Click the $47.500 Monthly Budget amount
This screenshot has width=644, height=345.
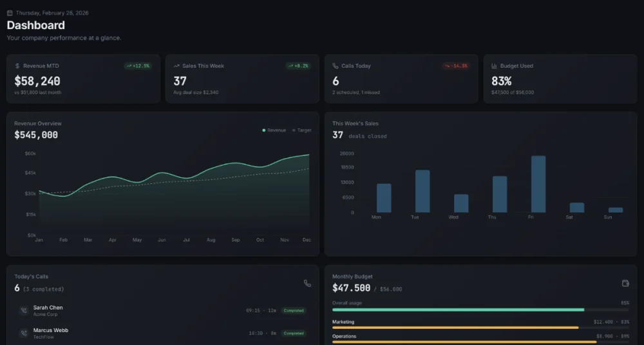[x=351, y=288]
